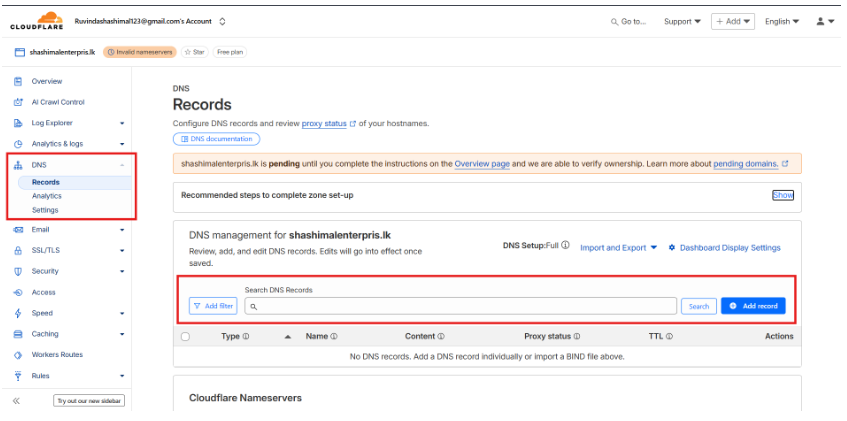Expand the Analytics & logs section
Image resolution: width=847 pixels, height=421 pixels.
(122, 144)
